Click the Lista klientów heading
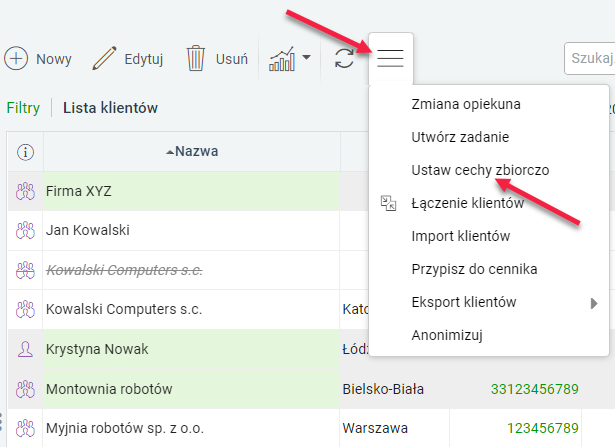The image size is (615, 447). coord(110,108)
